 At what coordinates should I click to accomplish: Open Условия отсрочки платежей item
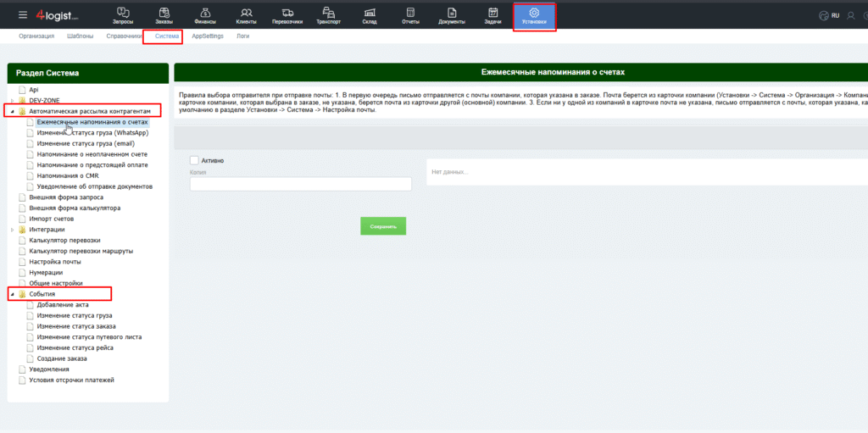71,380
